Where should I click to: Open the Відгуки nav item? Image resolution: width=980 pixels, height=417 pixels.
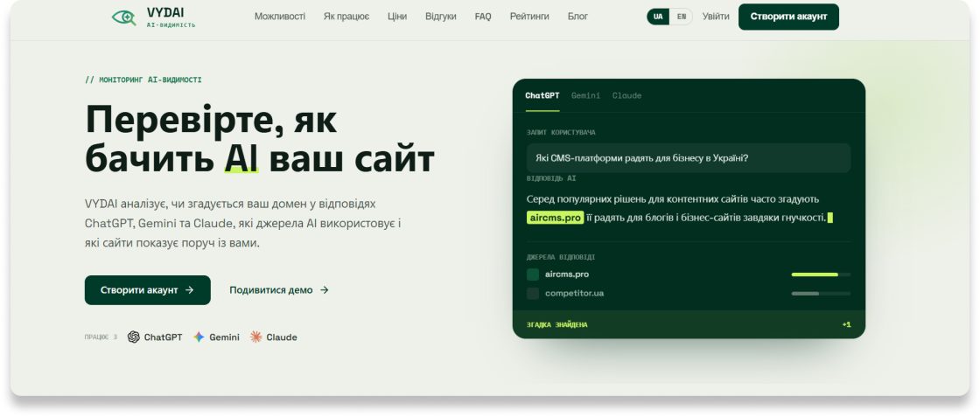[x=441, y=17]
